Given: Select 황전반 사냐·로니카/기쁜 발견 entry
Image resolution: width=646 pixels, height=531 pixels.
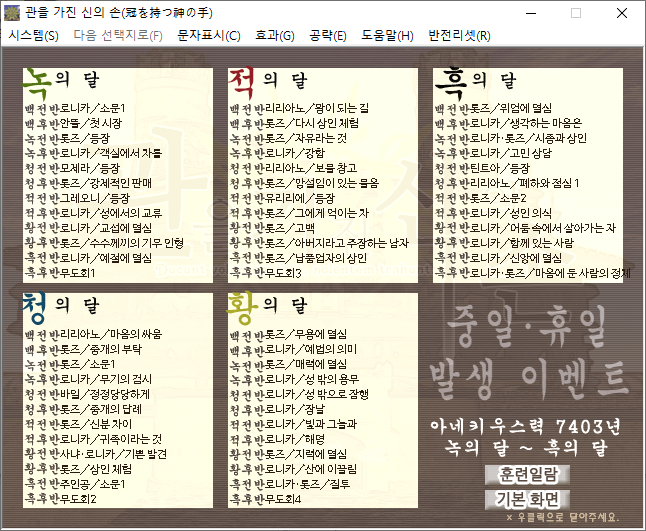Looking at the screenshot, I should click(96, 454).
